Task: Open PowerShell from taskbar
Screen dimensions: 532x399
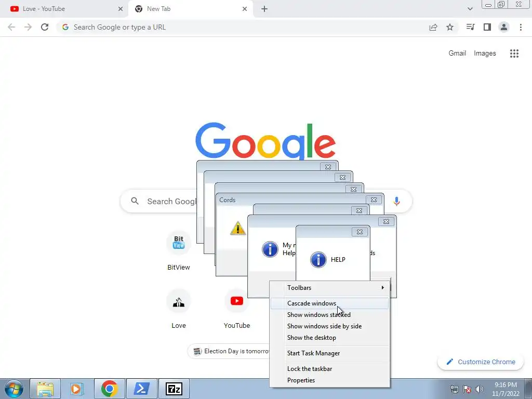Action: point(141,389)
